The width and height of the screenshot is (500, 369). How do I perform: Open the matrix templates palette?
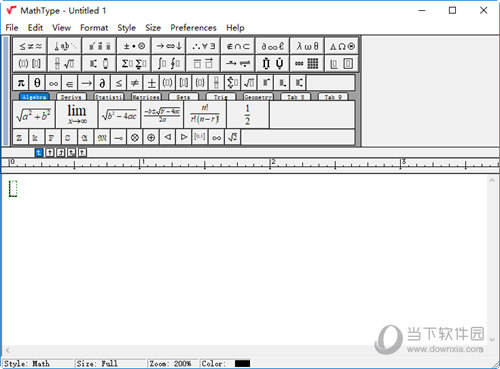point(307,63)
